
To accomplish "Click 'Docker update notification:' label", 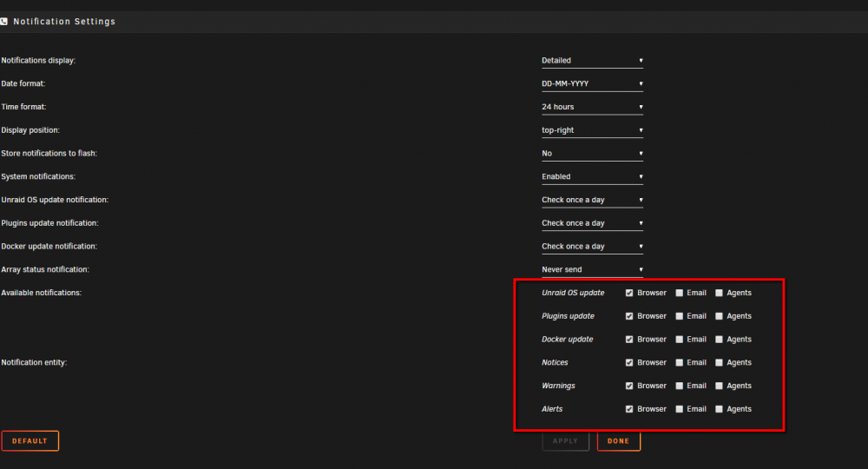I will pos(49,247).
